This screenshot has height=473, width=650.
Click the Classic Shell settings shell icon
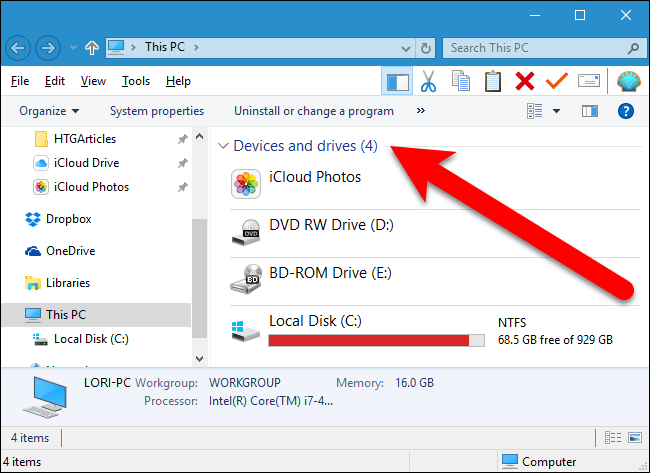628,81
